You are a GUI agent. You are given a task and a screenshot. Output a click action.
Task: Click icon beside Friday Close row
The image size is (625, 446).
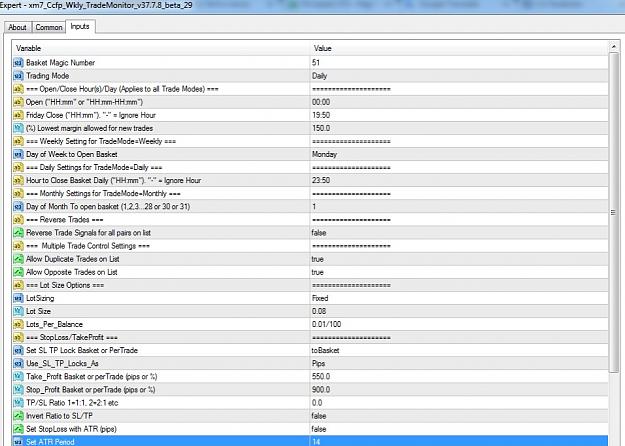point(18,115)
